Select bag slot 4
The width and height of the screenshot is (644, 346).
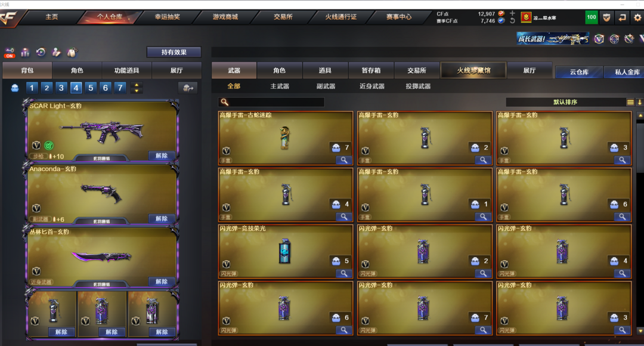click(76, 88)
